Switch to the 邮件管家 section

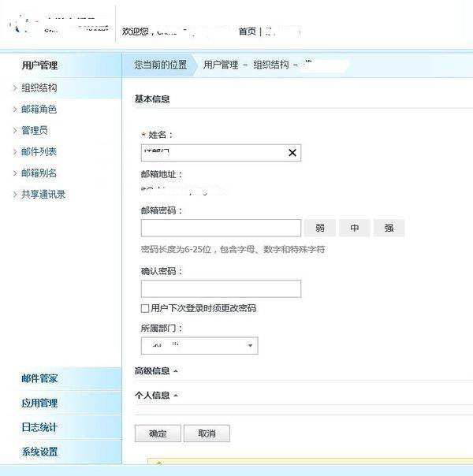tap(39, 378)
